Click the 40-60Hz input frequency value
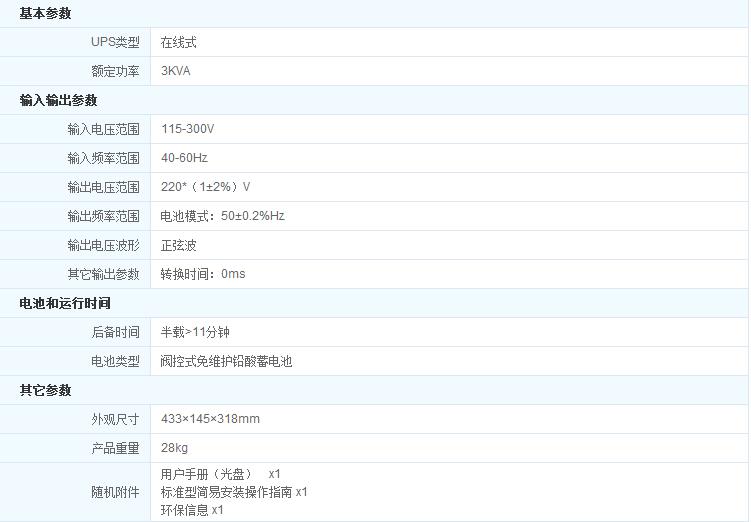751x522 pixels. 184,158
